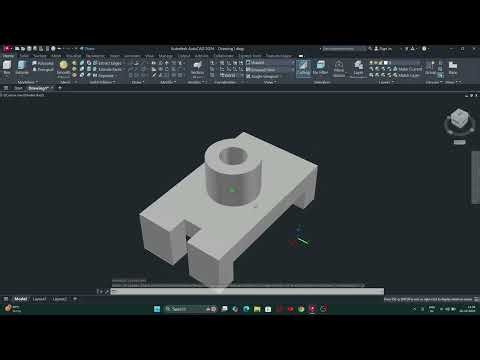Image resolution: width=480 pixels, height=360 pixels.
Task: Click the Match Layer tool
Action: (x=406, y=75)
